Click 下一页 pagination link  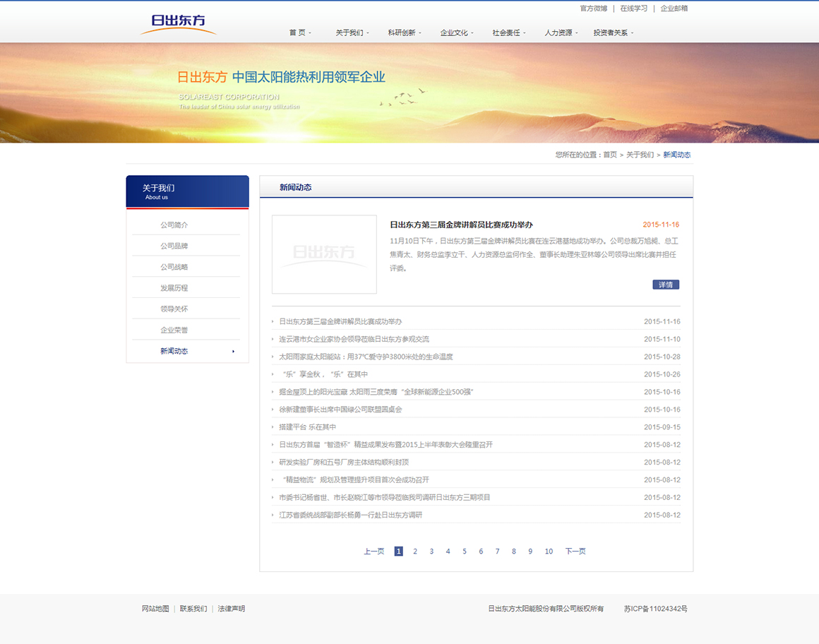click(x=575, y=551)
